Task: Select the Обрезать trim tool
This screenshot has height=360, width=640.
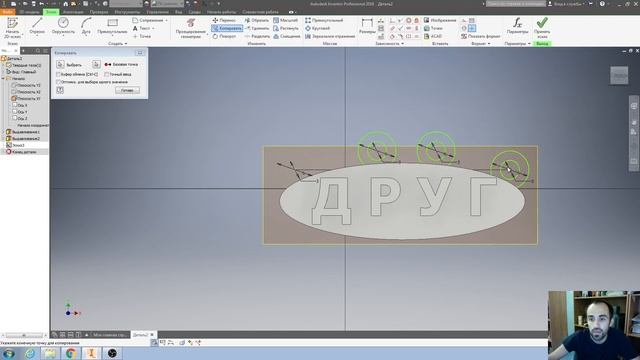Action: [x=257, y=20]
